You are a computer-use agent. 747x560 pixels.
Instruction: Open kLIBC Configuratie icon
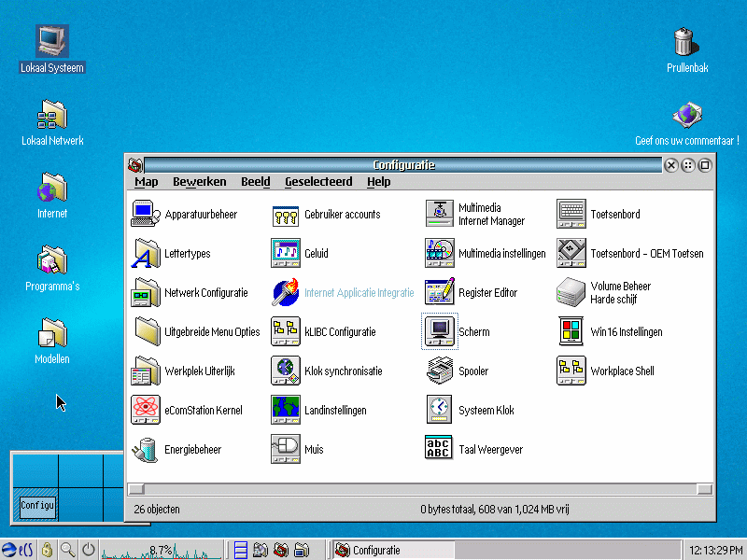click(286, 331)
